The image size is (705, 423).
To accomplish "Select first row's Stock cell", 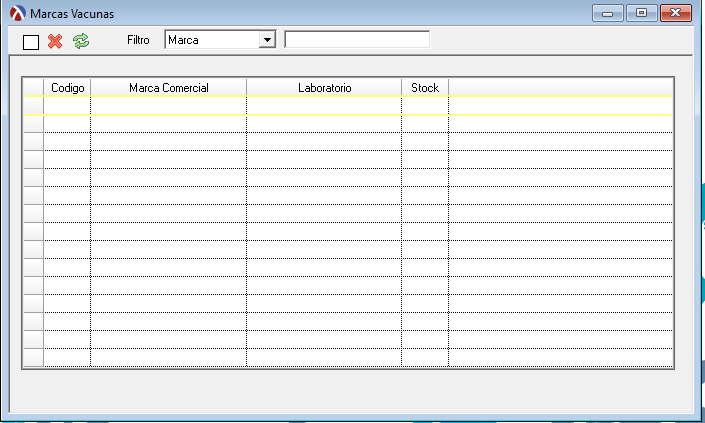I will pyautogui.click(x=425, y=105).
